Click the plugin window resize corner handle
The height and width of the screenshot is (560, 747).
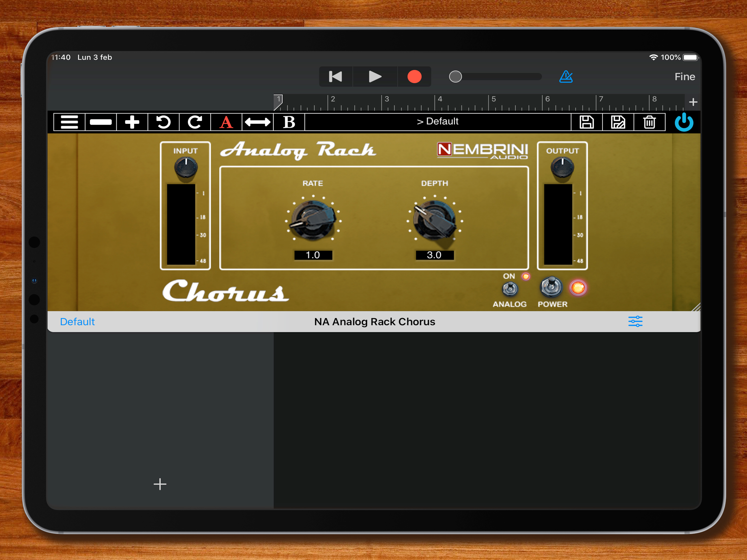[x=696, y=307]
